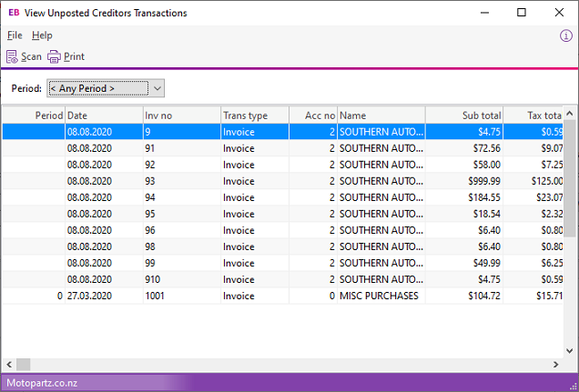
Task: Expand the Period dropdown arrow
Action: [x=157, y=88]
